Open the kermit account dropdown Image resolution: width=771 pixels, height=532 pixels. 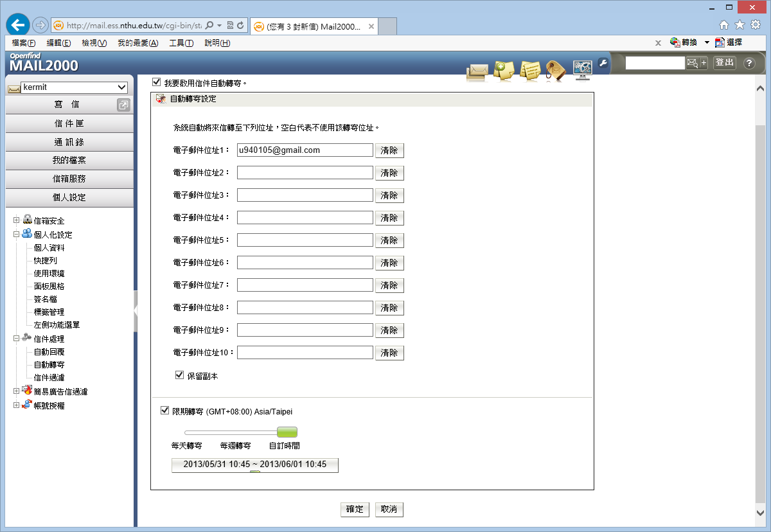click(x=122, y=87)
